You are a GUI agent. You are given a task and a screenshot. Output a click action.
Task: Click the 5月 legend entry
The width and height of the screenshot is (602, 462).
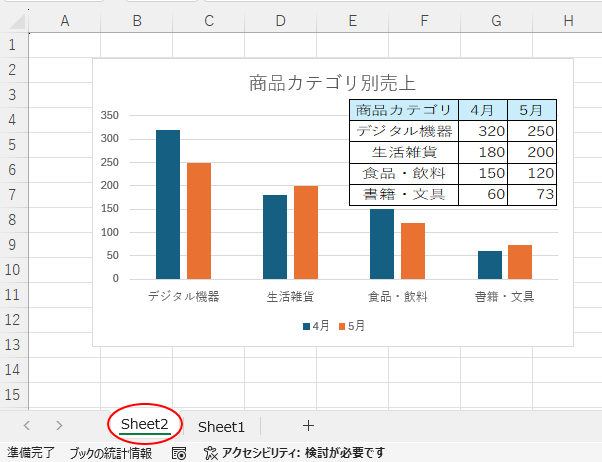pos(352,326)
